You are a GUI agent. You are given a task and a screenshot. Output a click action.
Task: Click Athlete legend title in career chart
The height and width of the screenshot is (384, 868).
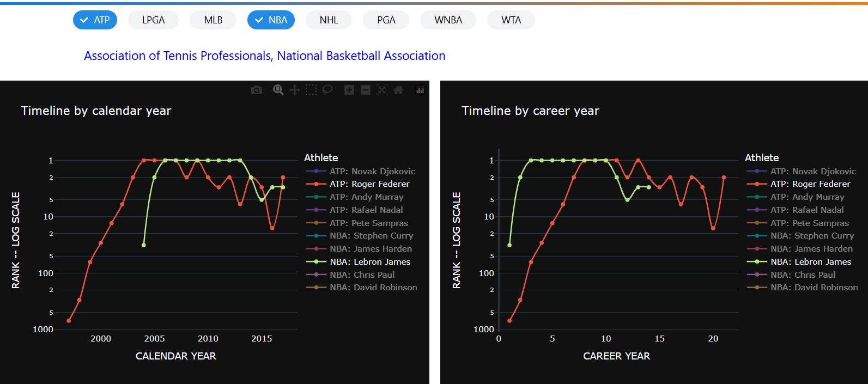point(762,158)
